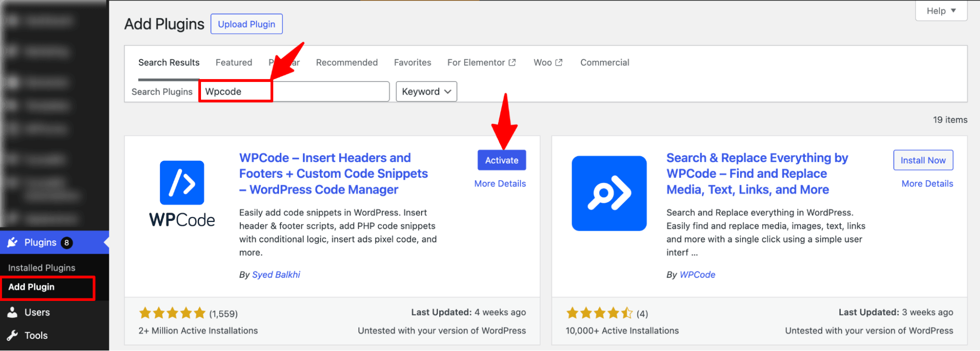The image size is (980, 351).
Task: Click the Search & Replace plugin logo
Action: pyautogui.click(x=609, y=193)
